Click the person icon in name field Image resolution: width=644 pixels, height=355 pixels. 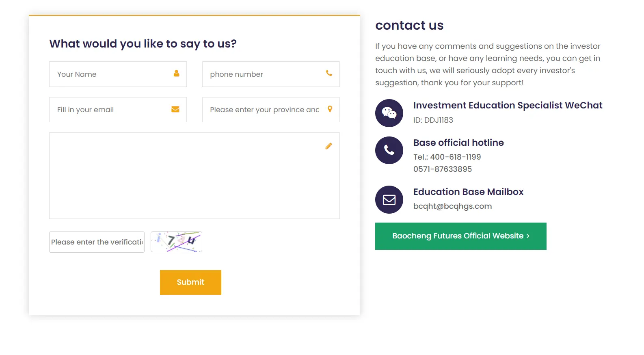coord(176,74)
